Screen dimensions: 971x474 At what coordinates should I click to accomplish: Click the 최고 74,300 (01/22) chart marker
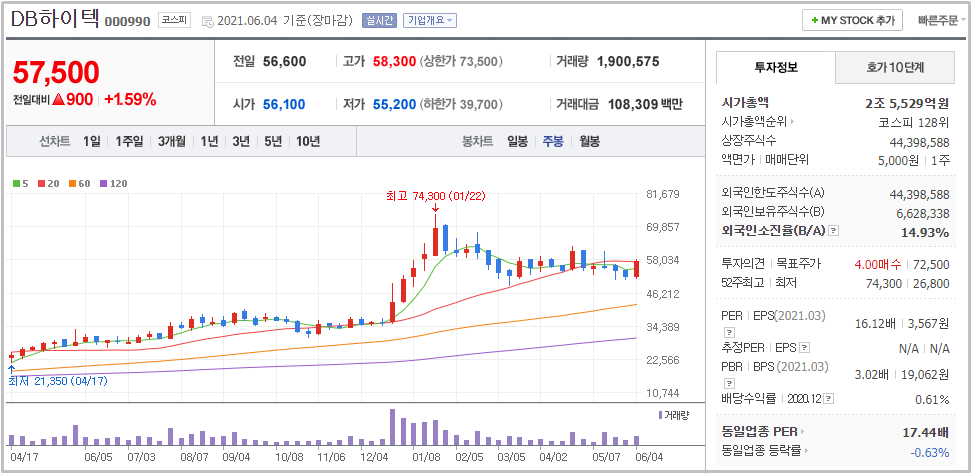[x=435, y=196]
